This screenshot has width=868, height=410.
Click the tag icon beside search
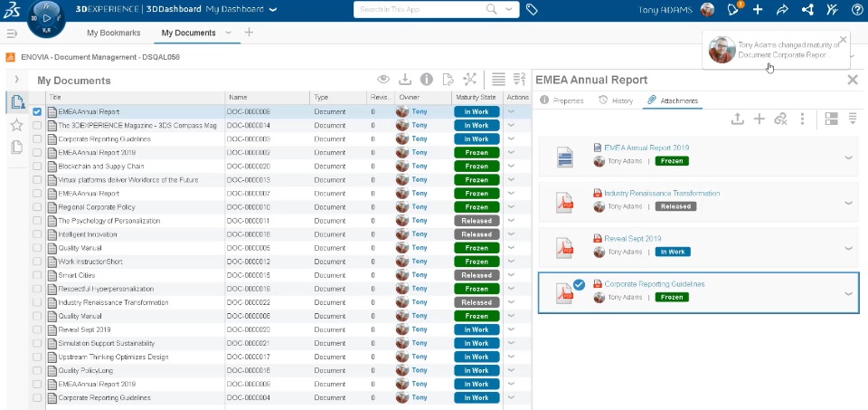(532, 9)
